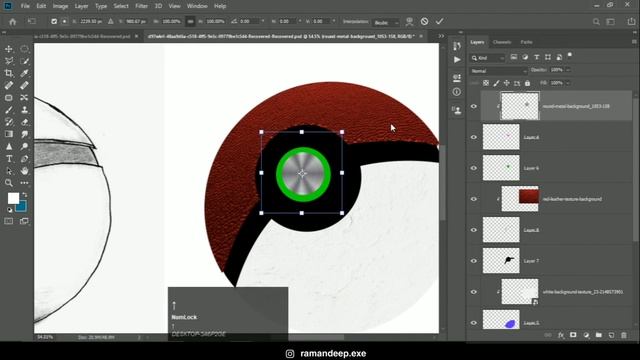The height and width of the screenshot is (360, 640).
Task: Add a layer mask
Action: coord(573,335)
